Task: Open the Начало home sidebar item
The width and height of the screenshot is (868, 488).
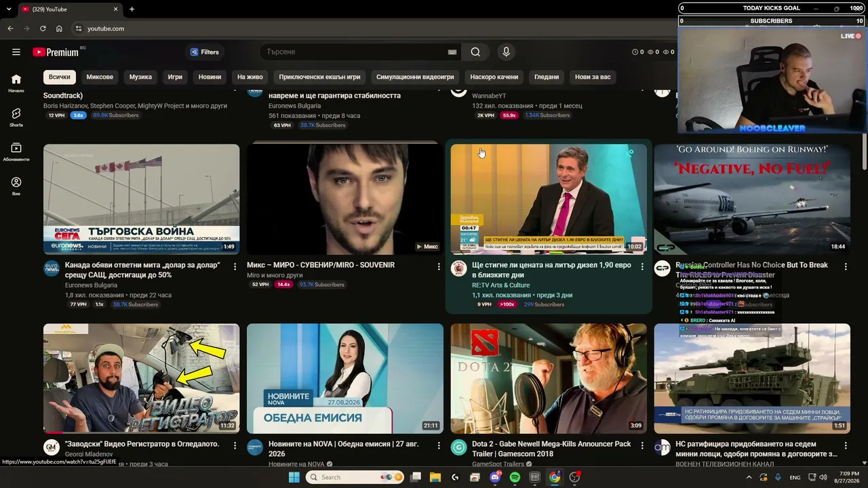Action: click(16, 83)
